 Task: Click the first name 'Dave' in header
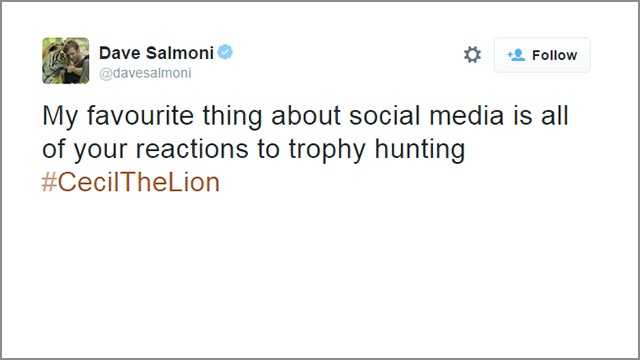click(120, 53)
